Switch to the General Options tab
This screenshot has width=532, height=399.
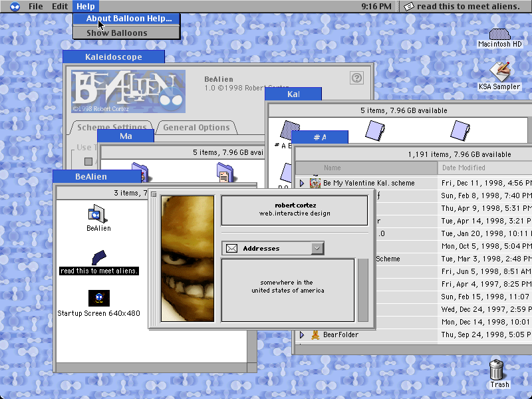click(x=196, y=127)
